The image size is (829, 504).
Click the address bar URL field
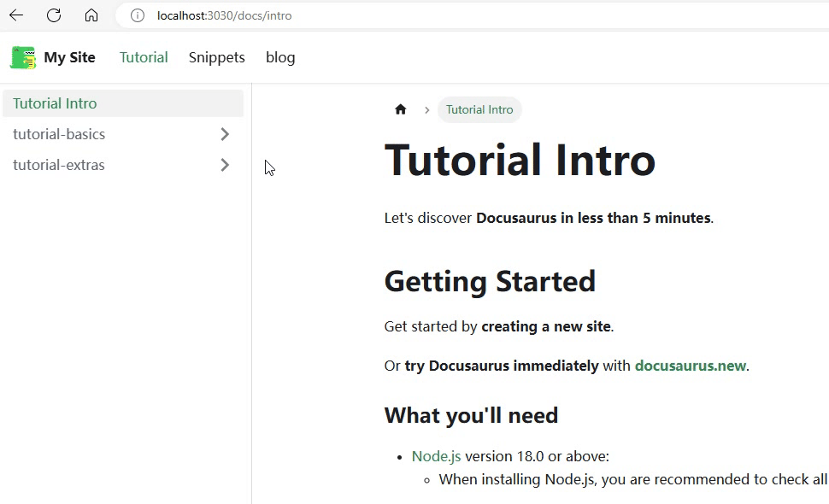(471, 16)
